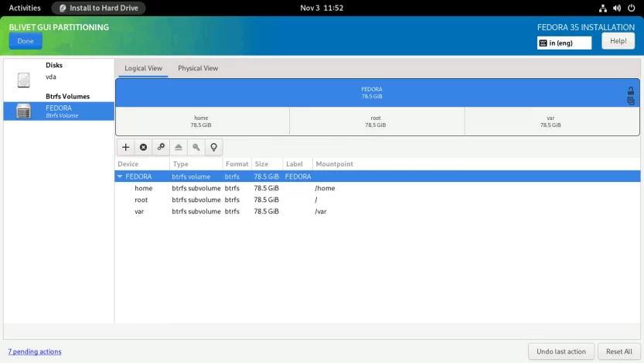Viewport: 644px width, 363px height.
Task: Delete the selected device with the X icon
Action: pos(143,147)
